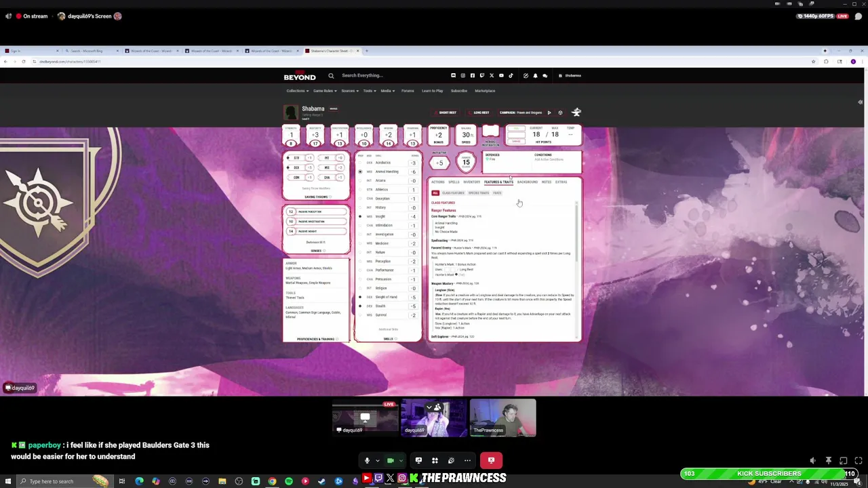This screenshot has width=868, height=488.
Task: Switch to the Inventory tab
Action: pos(472,182)
